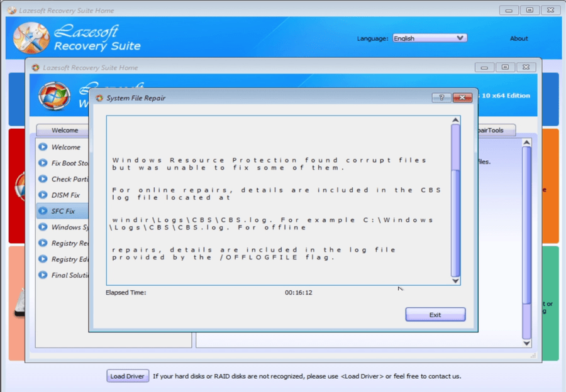The width and height of the screenshot is (566, 392).
Task: Click the help question mark button in System File Repair
Action: 441,97
